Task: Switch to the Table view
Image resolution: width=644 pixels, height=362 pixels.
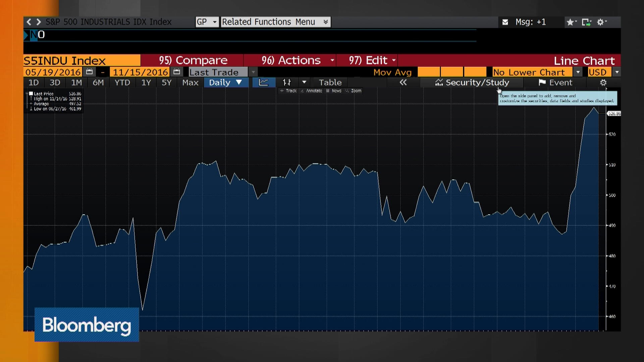Action: pyautogui.click(x=330, y=82)
